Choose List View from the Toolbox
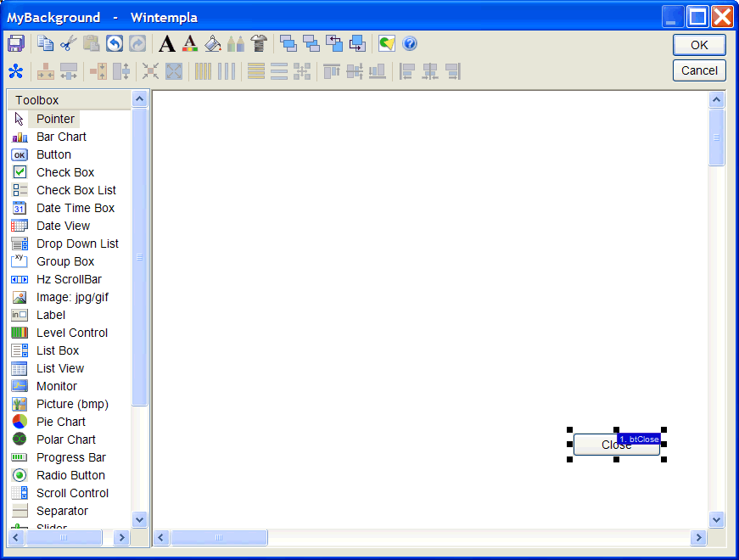 point(60,368)
